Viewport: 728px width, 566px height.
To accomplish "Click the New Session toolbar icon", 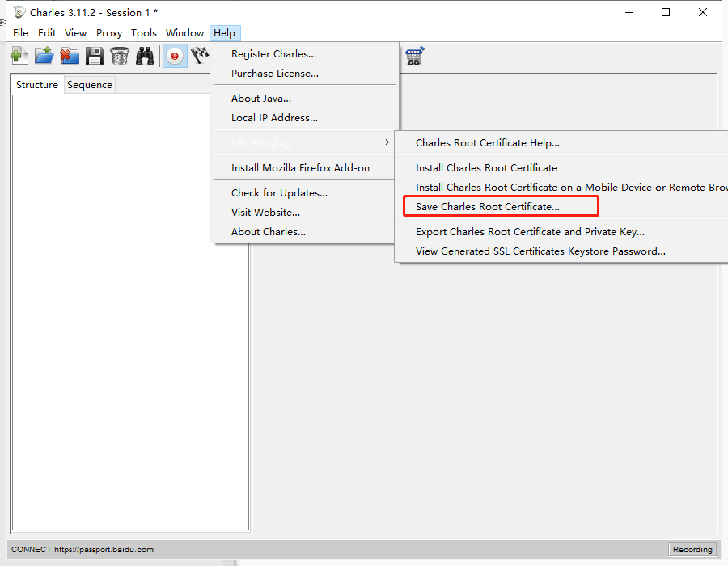I will pyautogui.click(x=19, y=56).
